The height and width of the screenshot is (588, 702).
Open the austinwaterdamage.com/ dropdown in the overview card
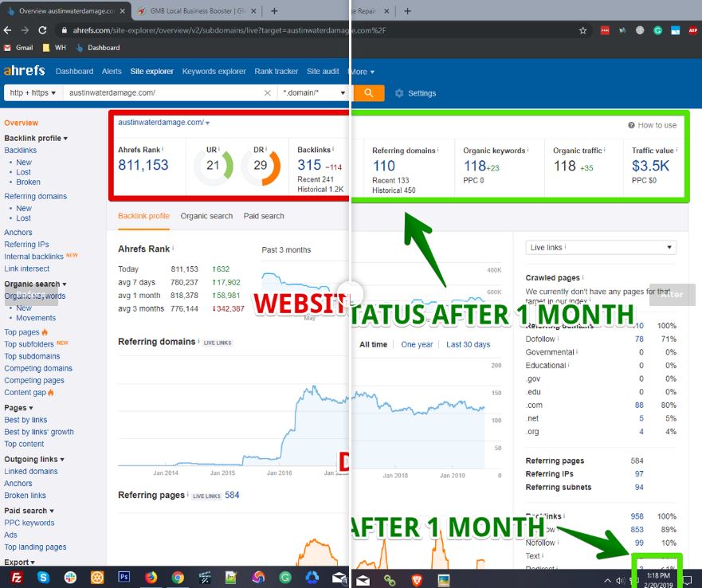tap(164, 122)
